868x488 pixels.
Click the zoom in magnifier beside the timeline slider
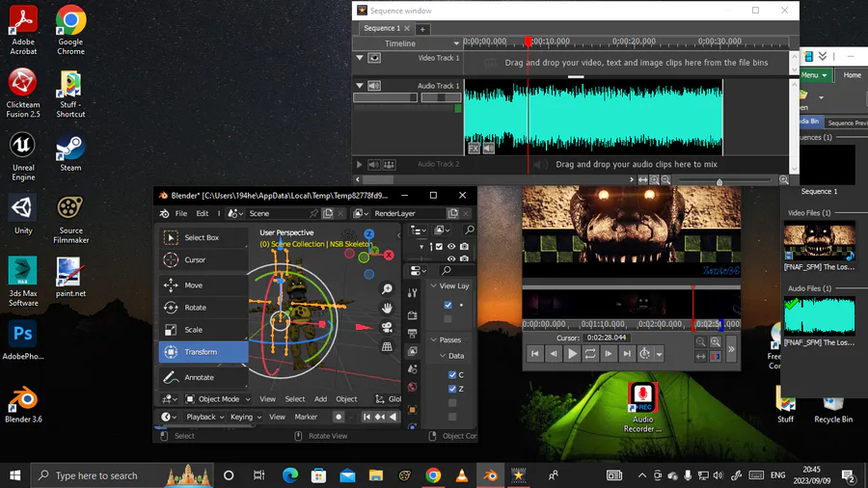click(x=784, y=179)
